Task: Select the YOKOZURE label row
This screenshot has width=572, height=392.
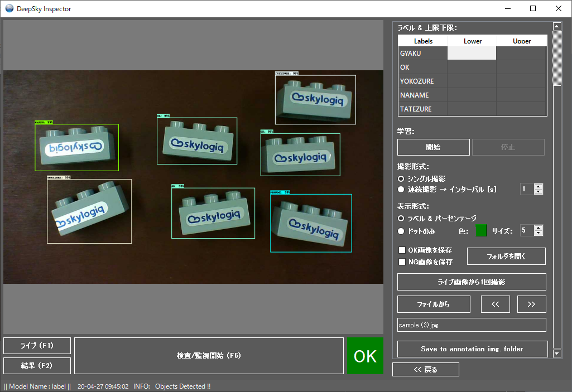Action: tap(423, 81)
